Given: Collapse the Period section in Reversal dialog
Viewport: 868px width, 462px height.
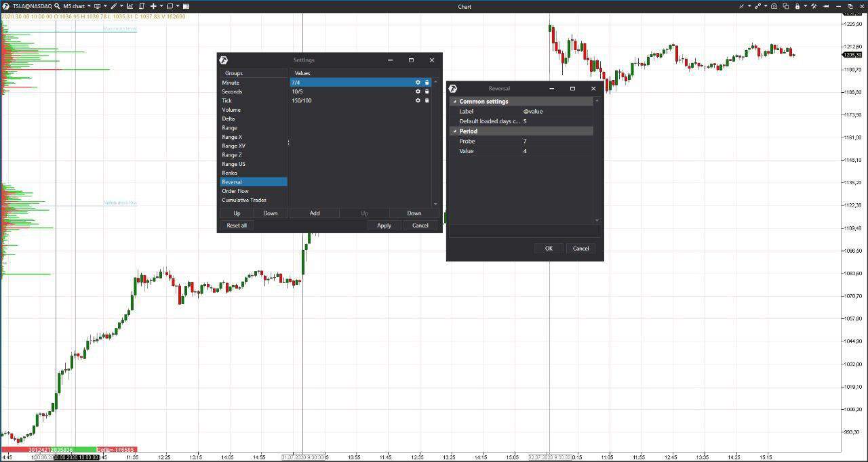Looking at the screenshot, I should [x=454, y=131].
